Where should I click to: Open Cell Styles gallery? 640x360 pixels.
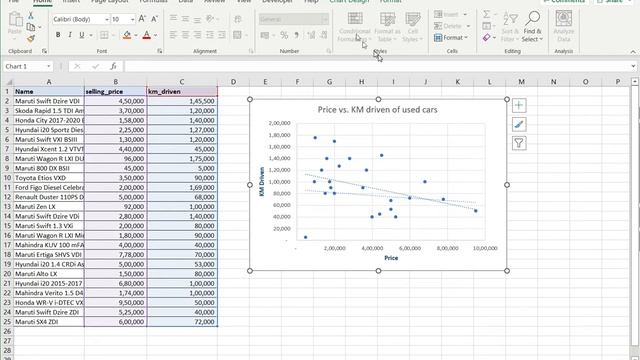pos(413,27)
